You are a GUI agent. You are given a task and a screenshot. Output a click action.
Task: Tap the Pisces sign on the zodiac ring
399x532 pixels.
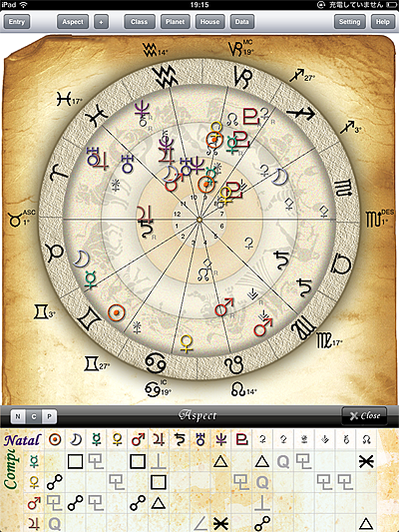(x=97, y=115)
